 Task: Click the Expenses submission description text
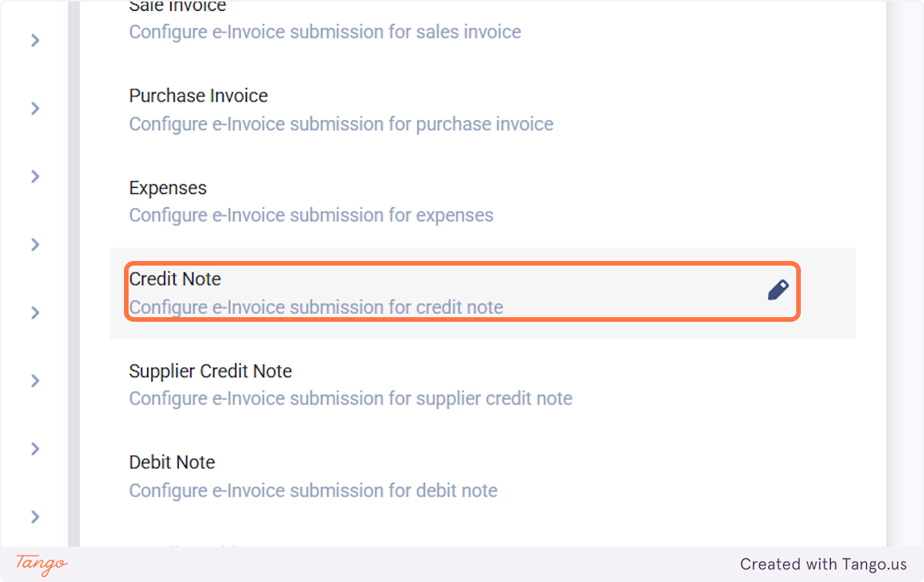pos(311,215)
